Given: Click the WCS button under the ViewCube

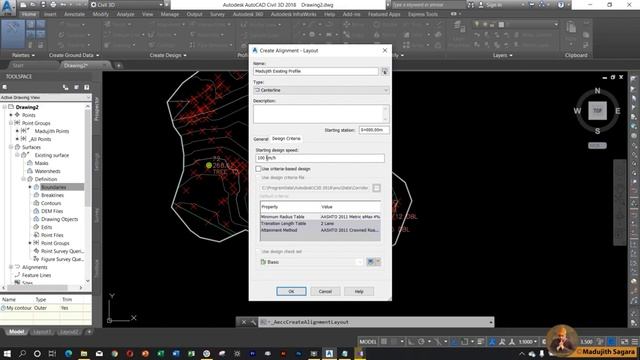Looking at the screenshot, I should tap(597, 145).
